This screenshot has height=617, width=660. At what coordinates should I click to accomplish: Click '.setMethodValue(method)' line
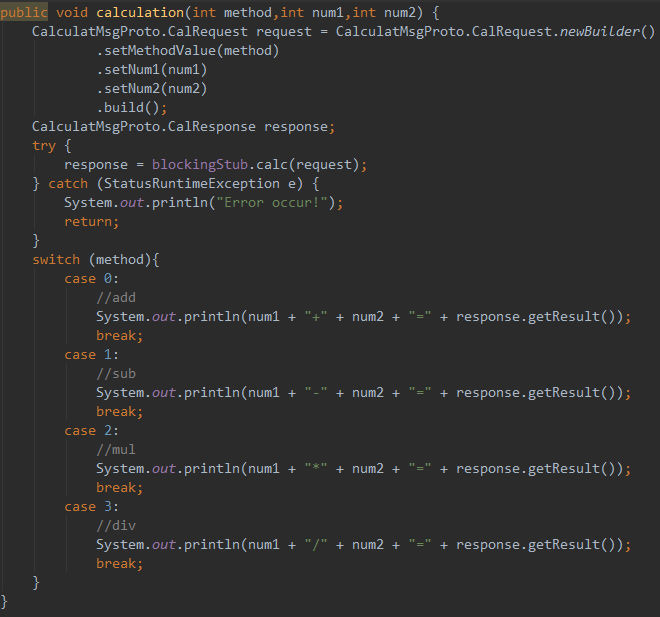pyautogui.click(x=188, y=51)
